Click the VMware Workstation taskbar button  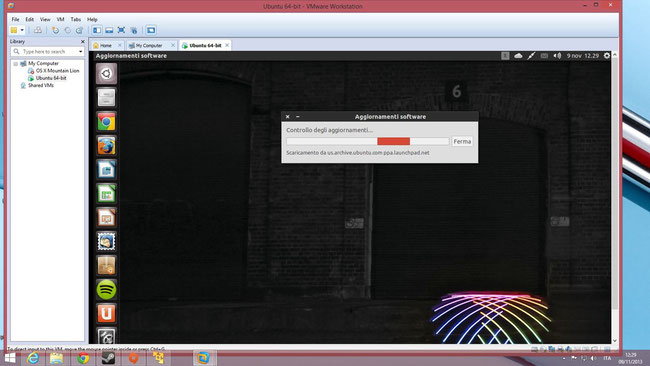[x=203, y=358]
